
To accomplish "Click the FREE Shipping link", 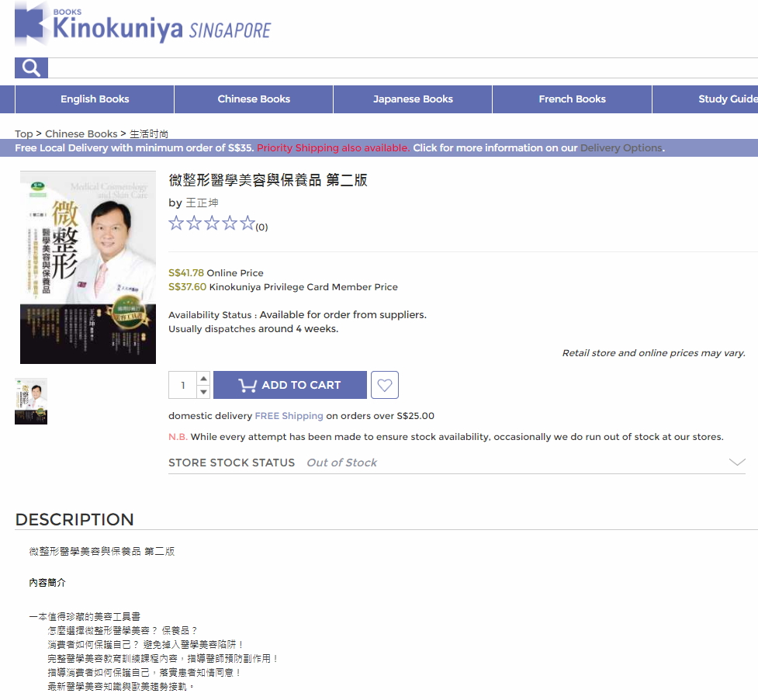I will pos(289,416).
